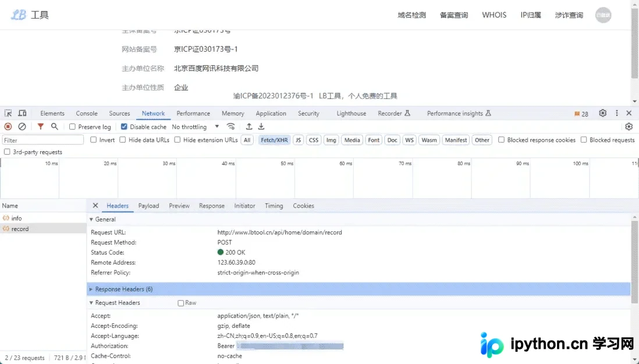Open network conditions wifi icon
The image size is (639, 364).
coord(230,127)
